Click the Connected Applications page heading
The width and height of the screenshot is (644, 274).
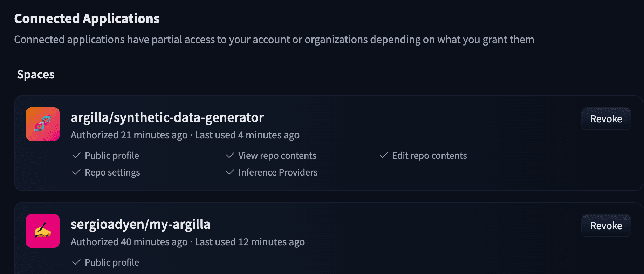tap(87, 19)
